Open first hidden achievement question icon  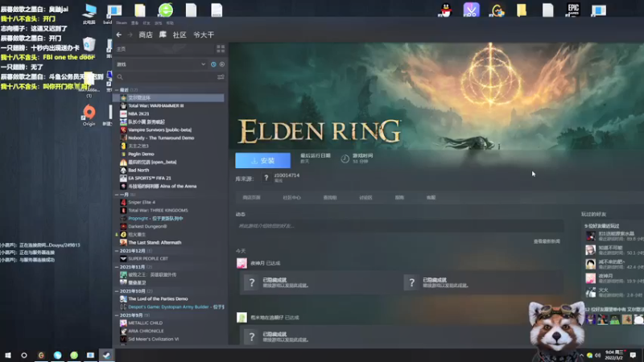pos(252,282)
